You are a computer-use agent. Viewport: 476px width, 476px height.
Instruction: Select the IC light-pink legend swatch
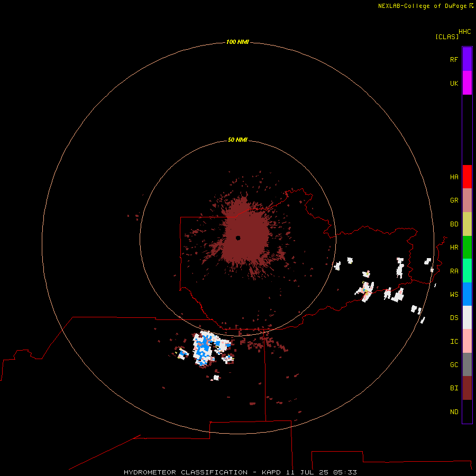(x=467, y=341)
